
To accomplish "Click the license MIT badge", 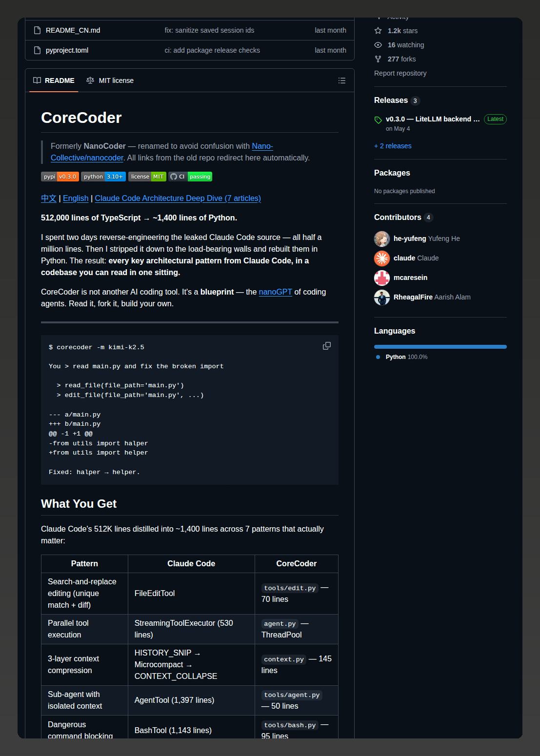I will 147,177.
